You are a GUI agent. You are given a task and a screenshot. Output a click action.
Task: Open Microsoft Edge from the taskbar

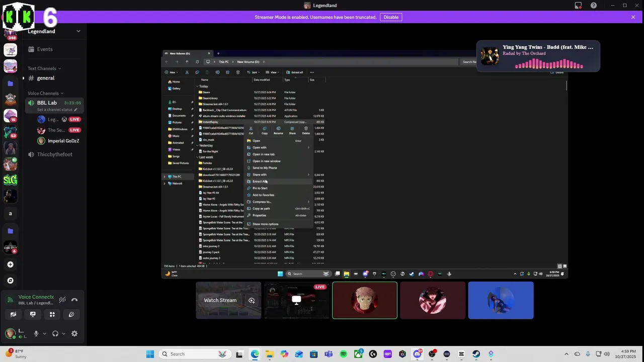click(255, 354)
